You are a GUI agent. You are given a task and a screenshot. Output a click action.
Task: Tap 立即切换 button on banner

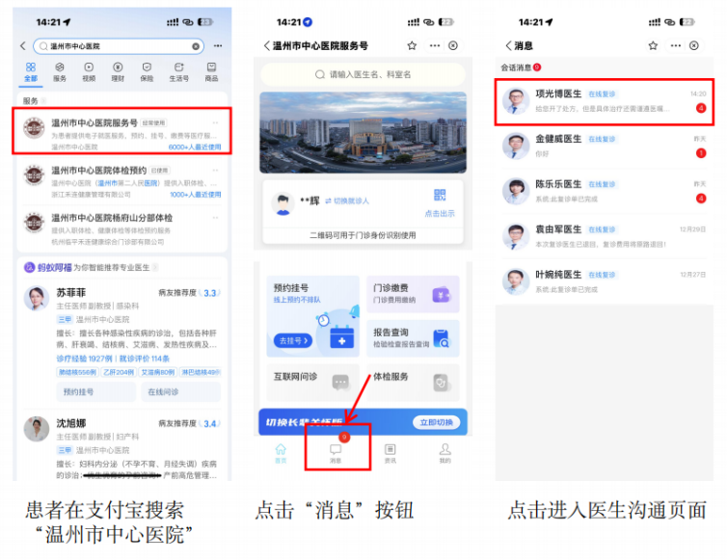436,422
